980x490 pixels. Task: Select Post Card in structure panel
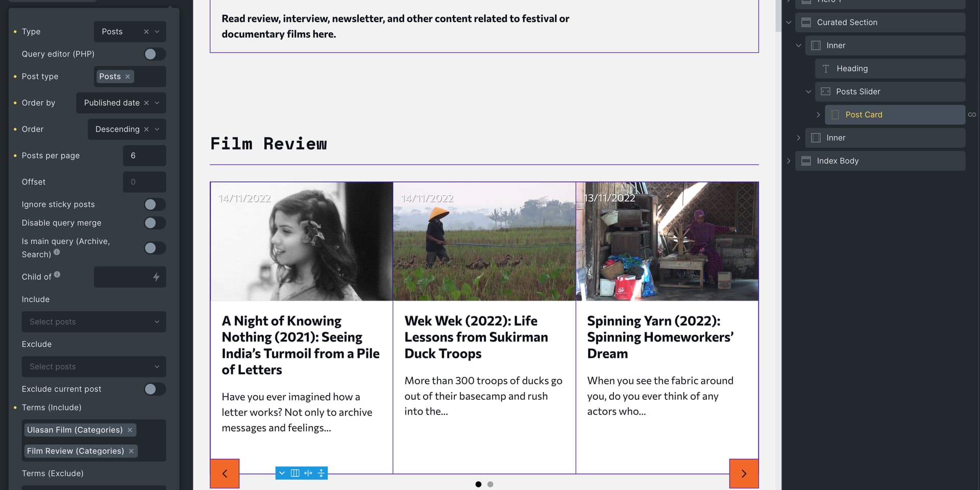(895, 115)
